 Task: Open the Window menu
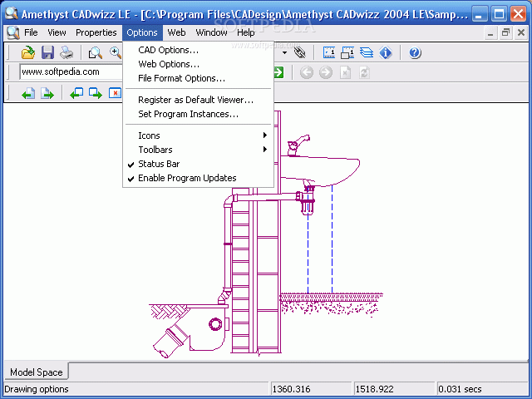tap(211, 32)
